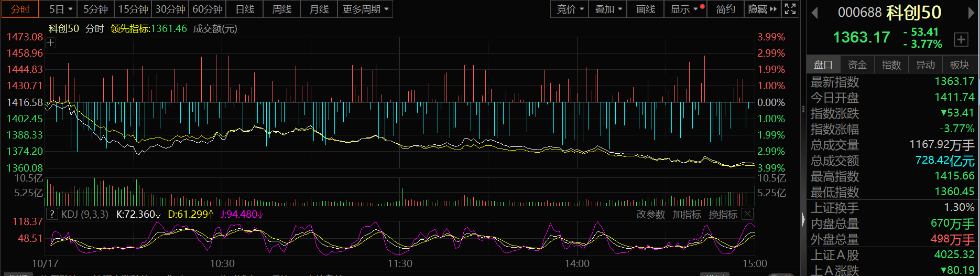The image size is (980, 276).
Task: Switch to the 日线 daily chart tab
Action: coord(245,9)
